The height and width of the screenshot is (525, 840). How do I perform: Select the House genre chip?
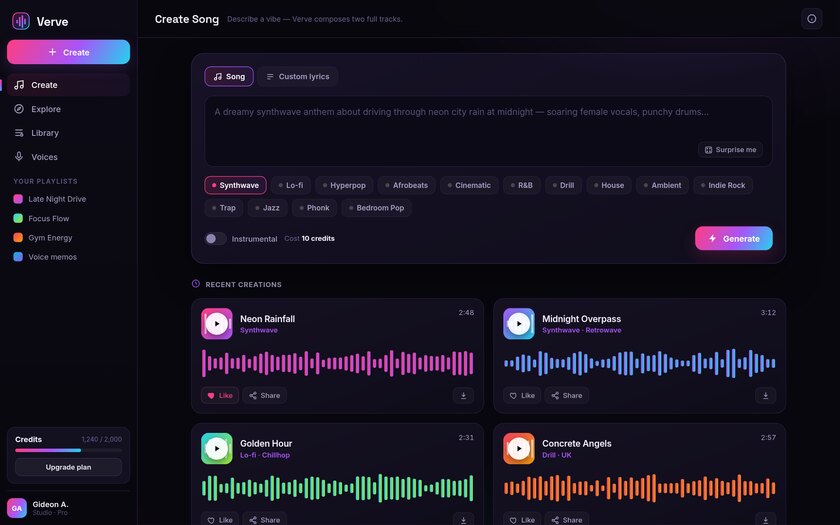(x=609, y=185)
